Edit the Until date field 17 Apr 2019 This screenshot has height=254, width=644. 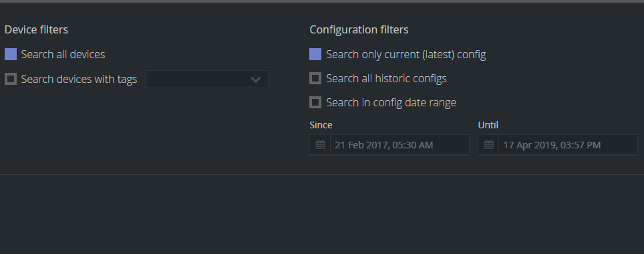pos(568,144)
